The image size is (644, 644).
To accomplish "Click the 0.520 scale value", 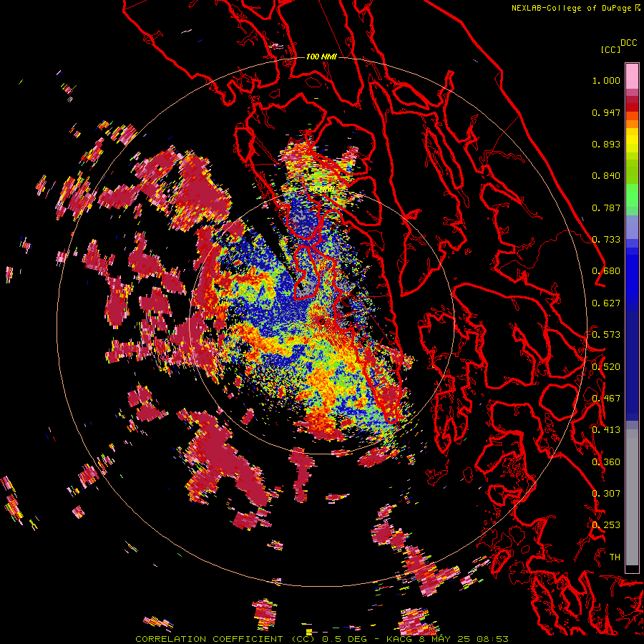I will pyautogui.click(x=606, y=367).
